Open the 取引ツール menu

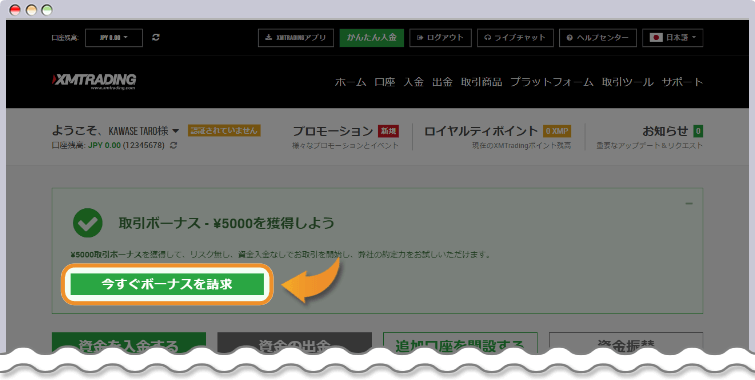(627, 82)
